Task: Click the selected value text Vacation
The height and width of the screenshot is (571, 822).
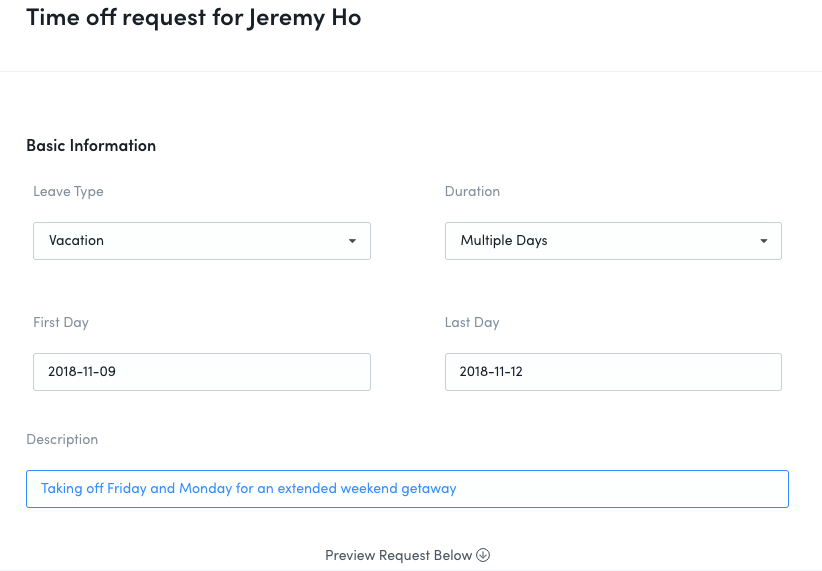Action: [76, 240]
